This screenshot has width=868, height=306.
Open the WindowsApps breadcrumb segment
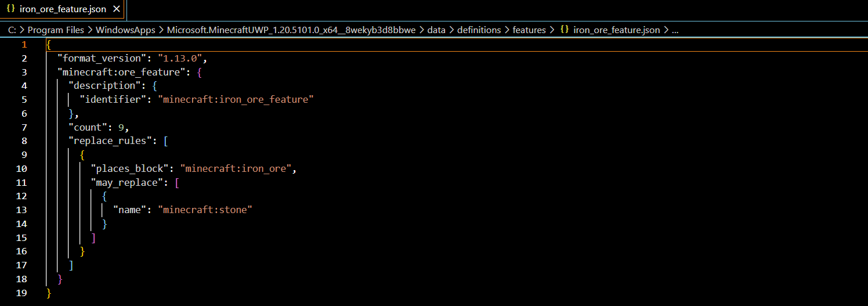tap(125, 30)
